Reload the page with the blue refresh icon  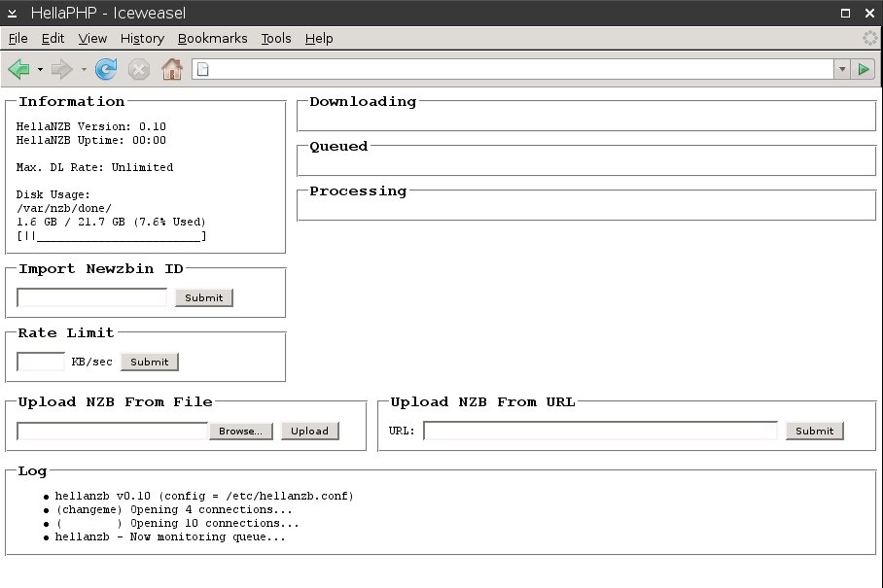point(106,69)
